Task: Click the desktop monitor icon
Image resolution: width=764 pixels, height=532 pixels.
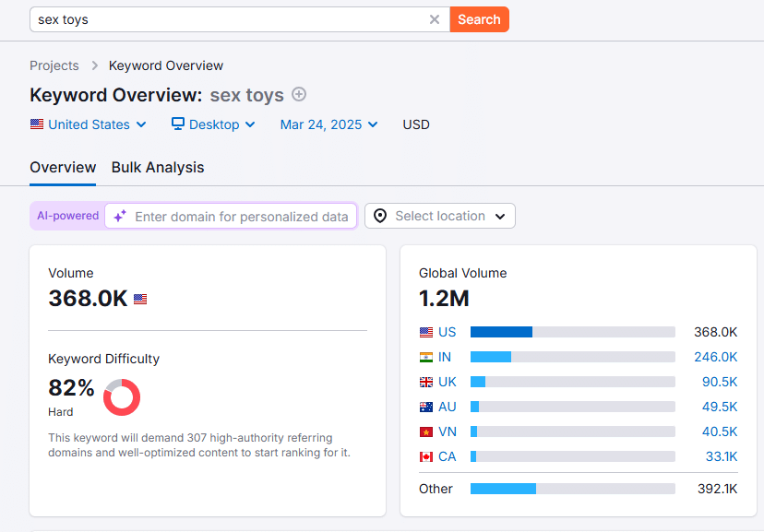Action: pyautogui.click(x=178, y=124)
